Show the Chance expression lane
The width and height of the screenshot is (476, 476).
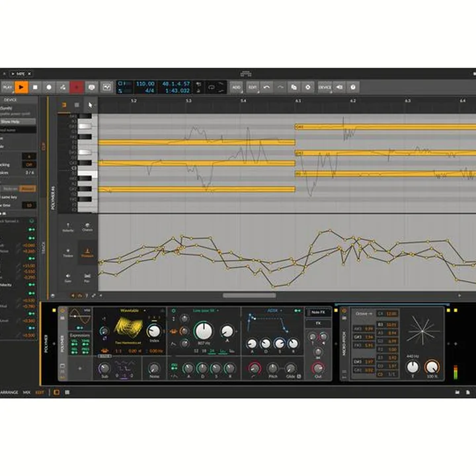87,227
